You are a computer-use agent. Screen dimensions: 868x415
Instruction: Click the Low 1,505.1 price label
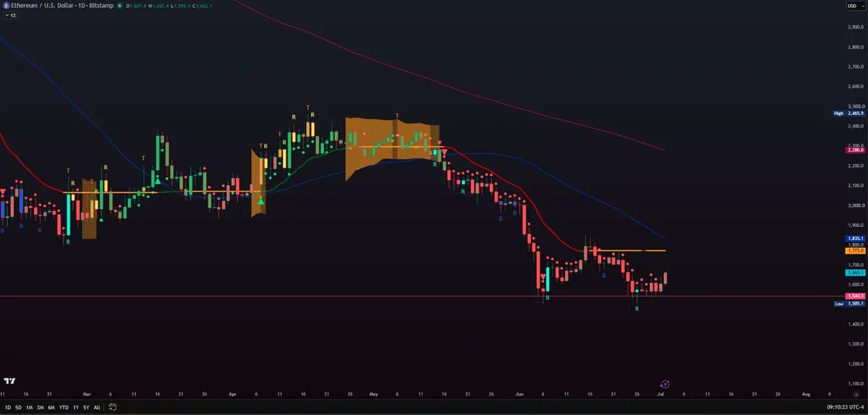[848, 304]
